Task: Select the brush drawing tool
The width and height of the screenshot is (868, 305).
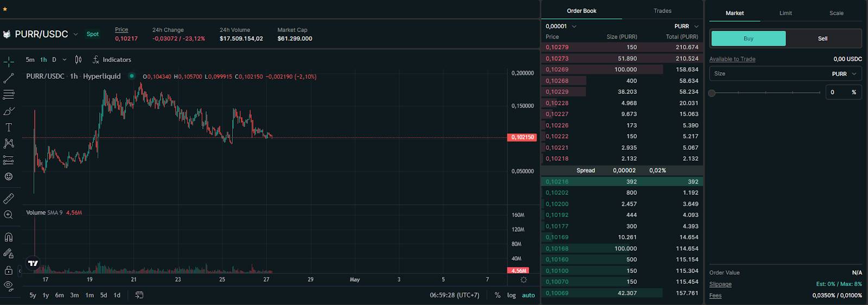Action: [9, 111]
